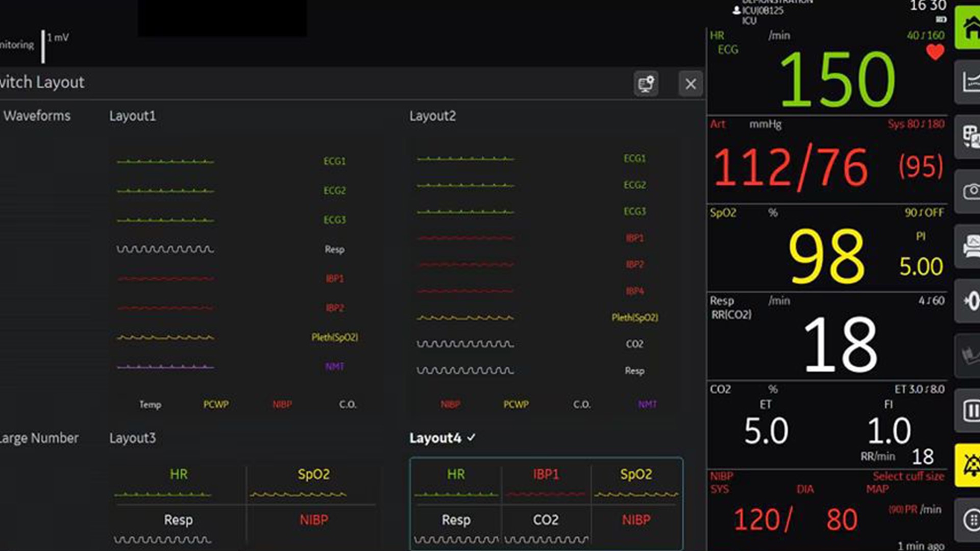Open the CO2 ET/FI parameter tile
Viewport: 980px width, 551px height.
827,424
